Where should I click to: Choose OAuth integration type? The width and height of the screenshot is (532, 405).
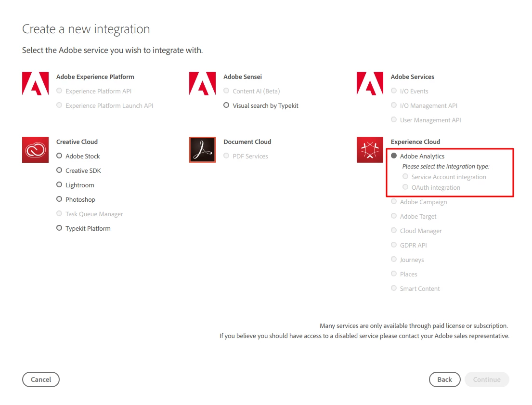(x=405, y=187)
